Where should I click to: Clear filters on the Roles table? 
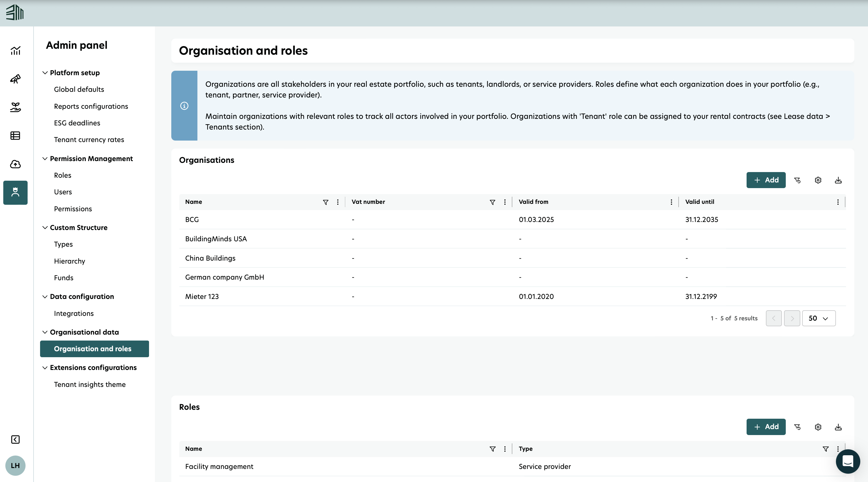coord(797,427)
